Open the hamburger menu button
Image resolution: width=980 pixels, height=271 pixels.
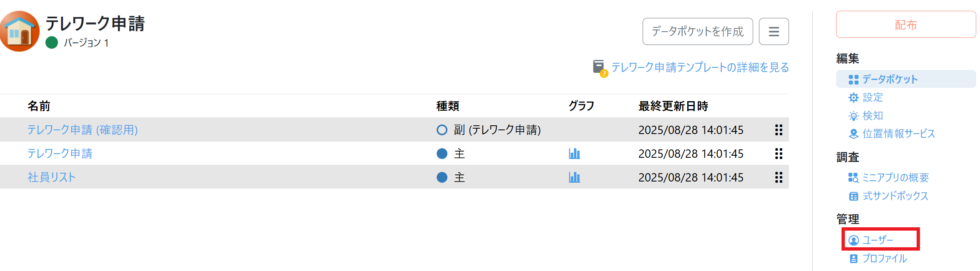coord(774,32)
